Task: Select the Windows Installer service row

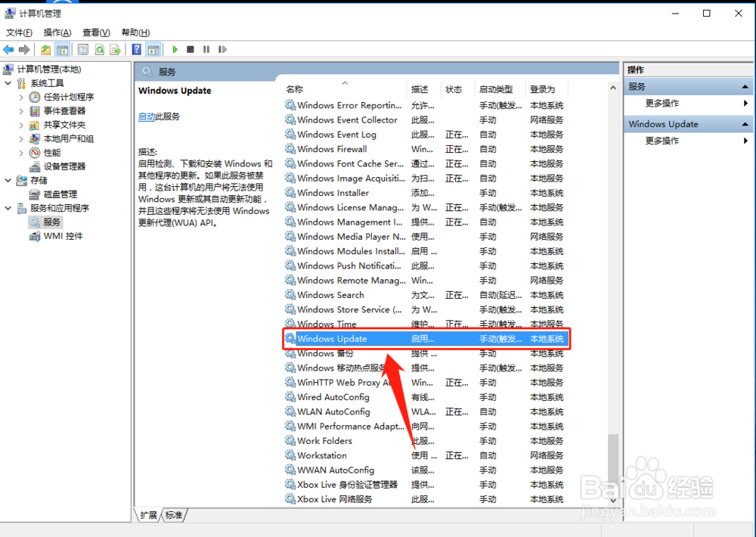Action: tap(426, 193)
